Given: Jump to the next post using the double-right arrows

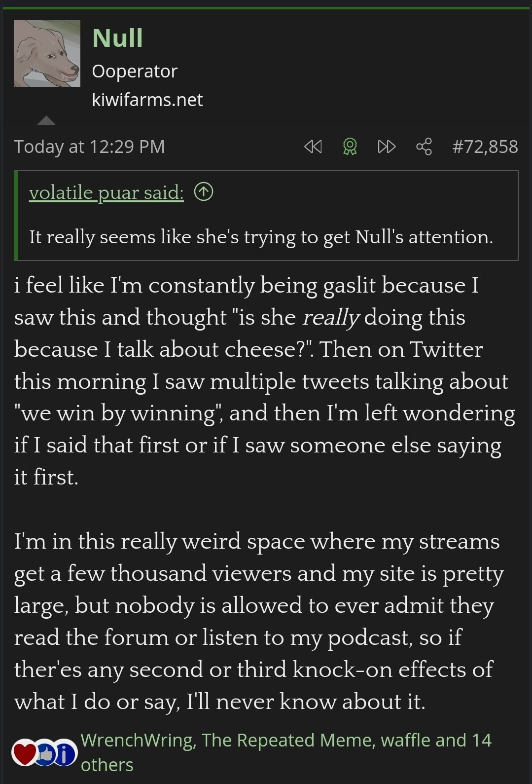Looking at the screenshot, I should [387, 147].
